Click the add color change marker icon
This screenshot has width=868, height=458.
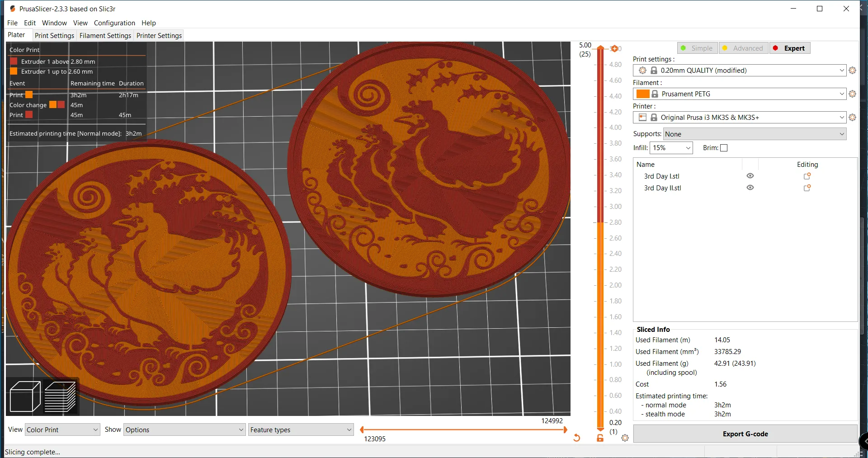pos(614,49)
